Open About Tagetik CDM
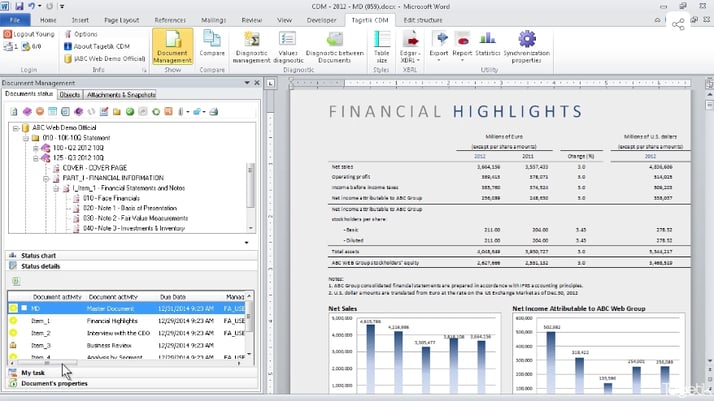 [97, 46]
